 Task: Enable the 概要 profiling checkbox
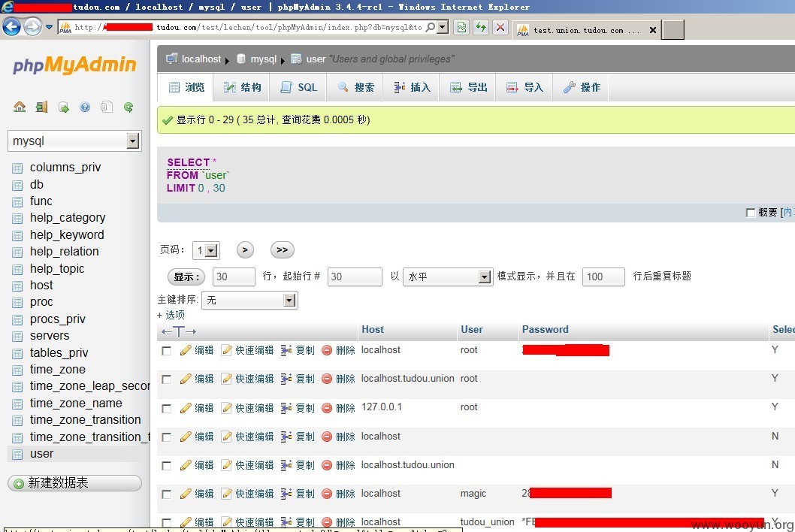click(751, 213)
